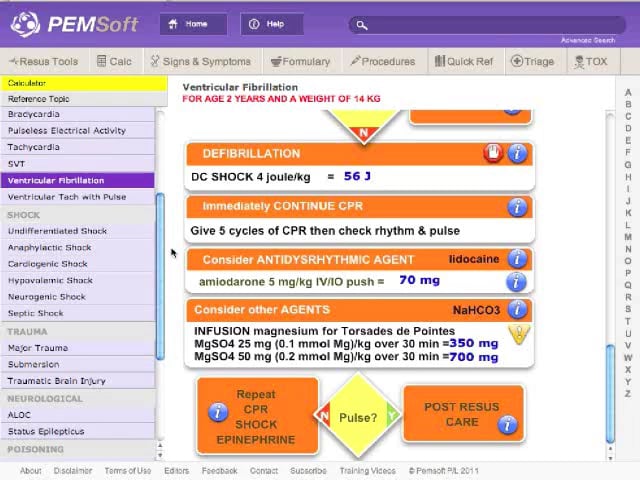Open the Feedback link
The image size is (640, 480).
pos(220,471)
